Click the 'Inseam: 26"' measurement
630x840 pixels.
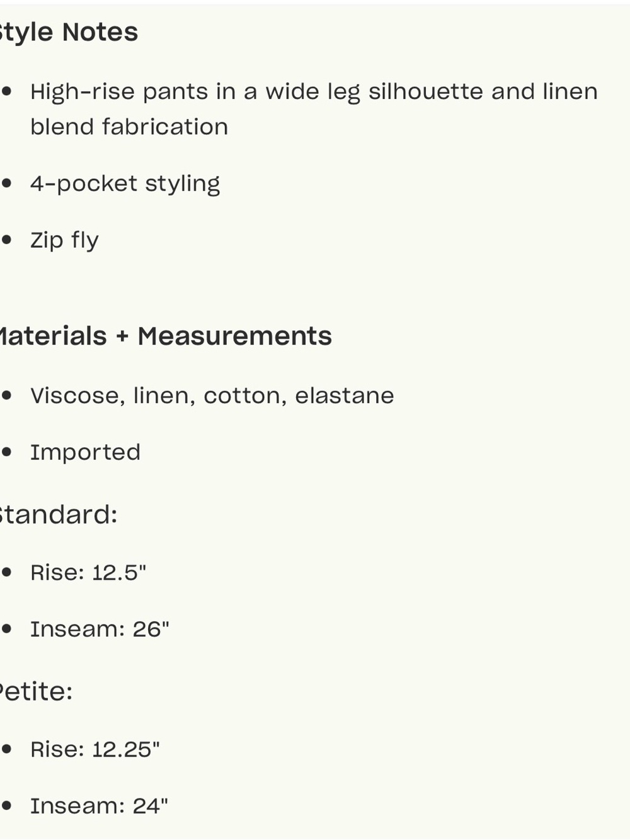[x=100, y=630]
